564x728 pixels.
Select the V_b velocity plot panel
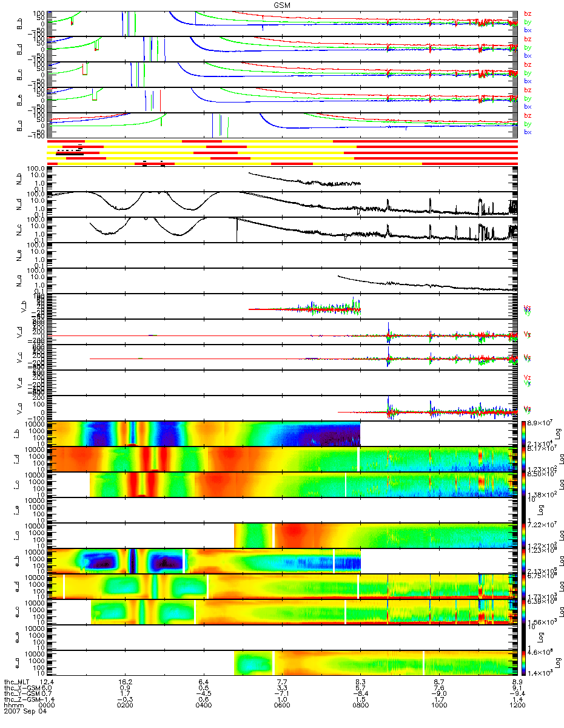(284, 306)
